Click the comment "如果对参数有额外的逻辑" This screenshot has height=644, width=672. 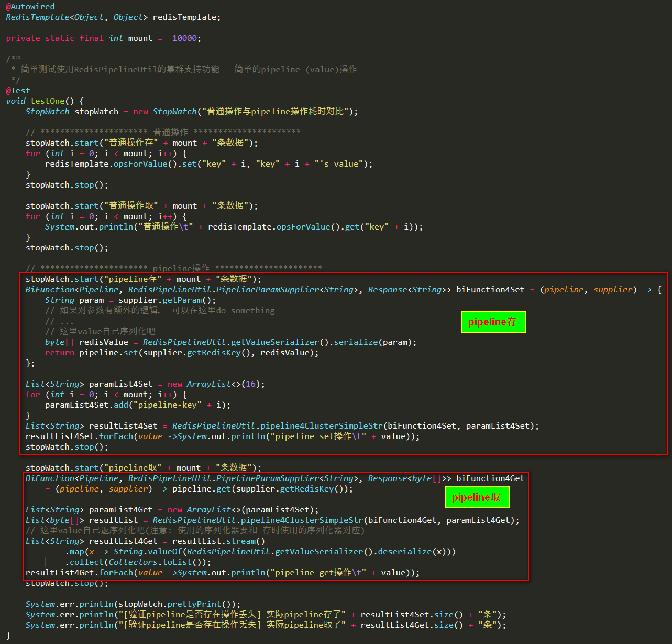point(160,311)
